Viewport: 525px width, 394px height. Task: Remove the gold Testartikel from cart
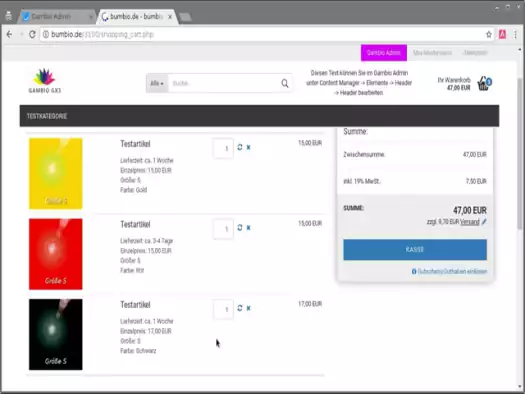point(248,147)
